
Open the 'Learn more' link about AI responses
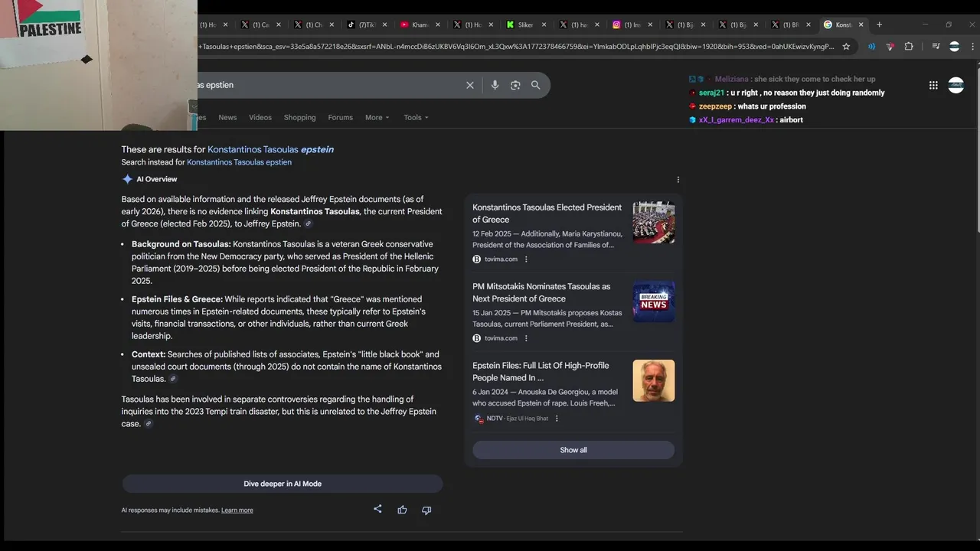[237, 510]
